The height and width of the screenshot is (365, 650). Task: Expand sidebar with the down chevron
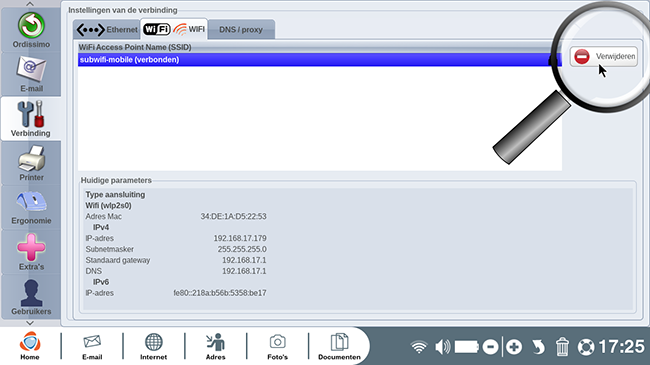pos(30,323)
